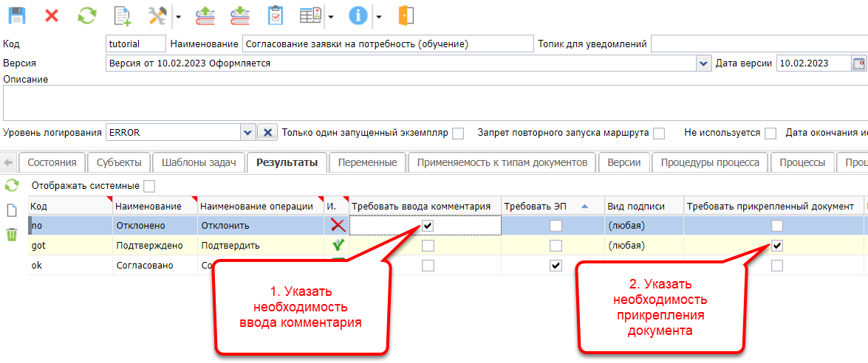This screenshot has width=868, height=363.
Task: Click the wrench and hammer tools icon
Action: click(x=157, y=15)
